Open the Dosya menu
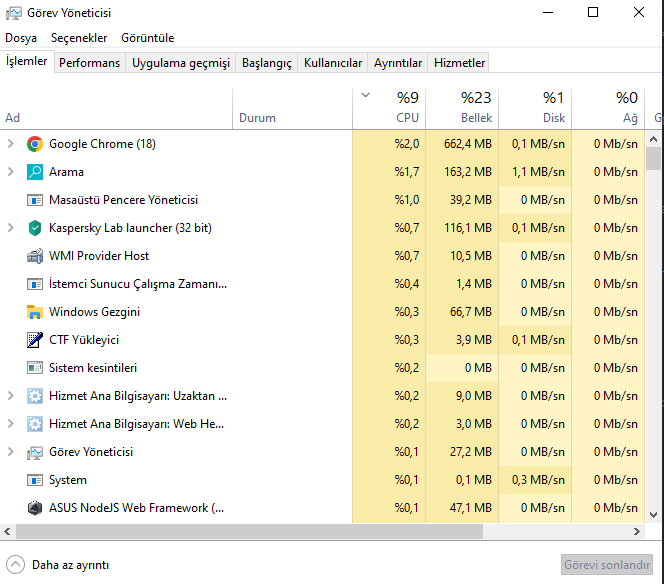 (21, 38)
